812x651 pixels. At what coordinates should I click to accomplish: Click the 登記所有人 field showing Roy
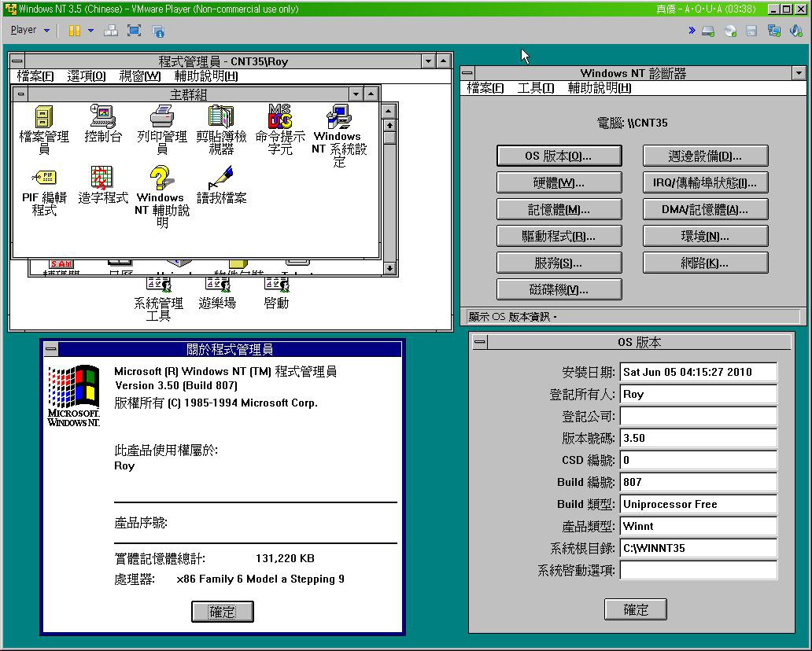pyautogui.click(x=698, y=394)
